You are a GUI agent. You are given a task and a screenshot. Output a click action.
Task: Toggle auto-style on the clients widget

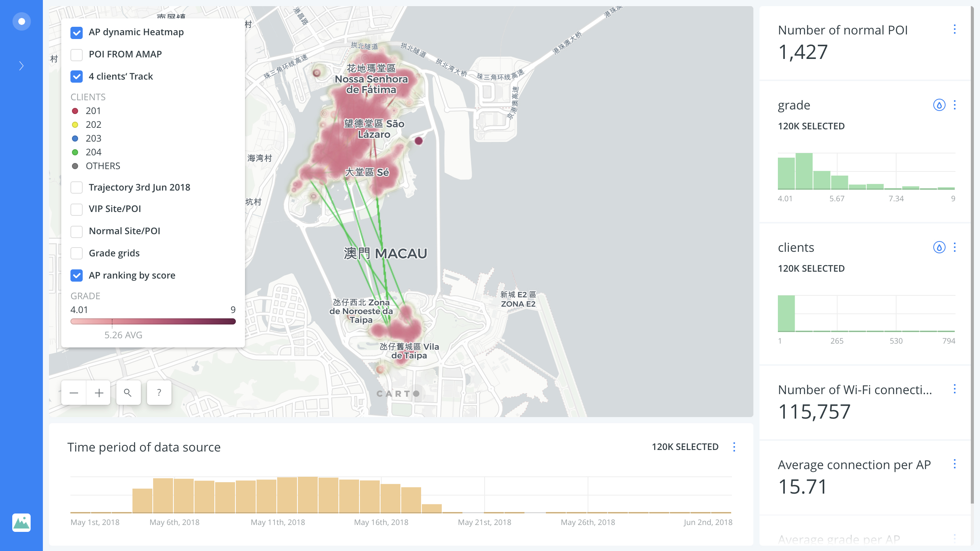click(939, 248)
